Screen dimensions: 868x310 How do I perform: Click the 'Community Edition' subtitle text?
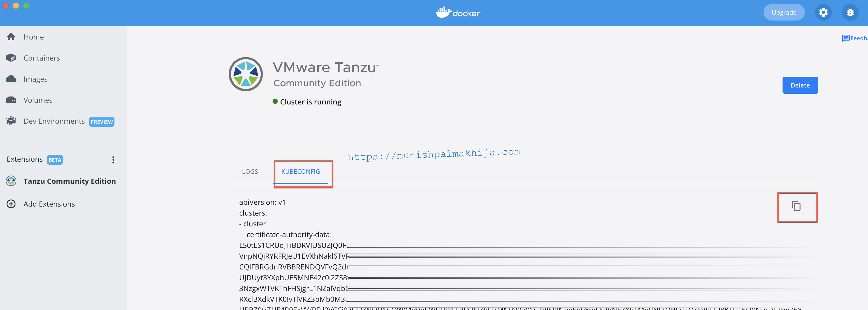click(x=317, y=83)
